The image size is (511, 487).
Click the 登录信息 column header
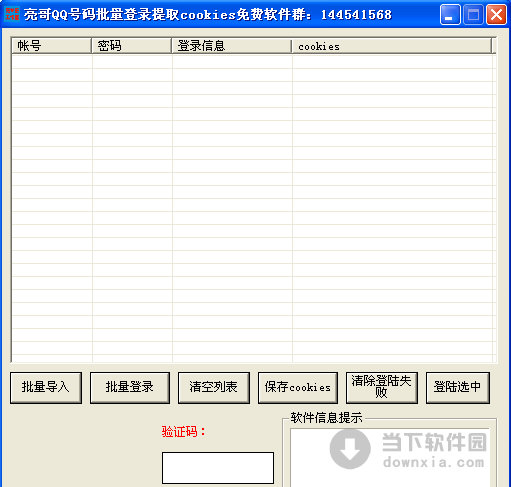(231, 46)
